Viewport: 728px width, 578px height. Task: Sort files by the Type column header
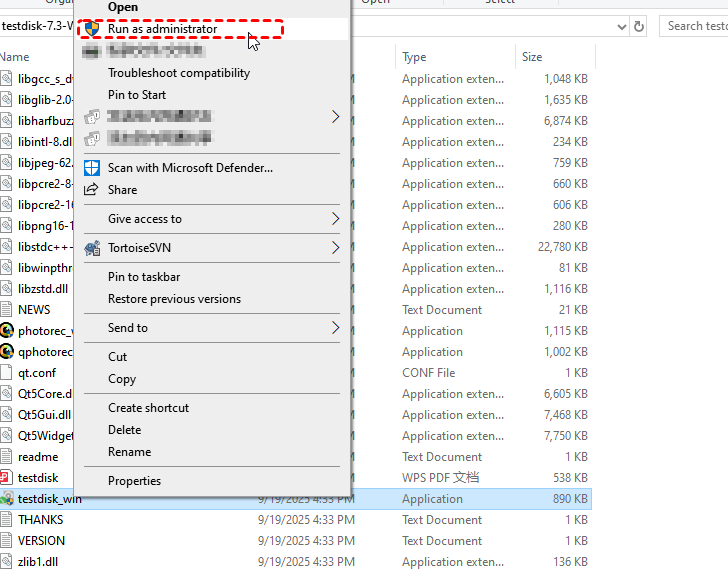pyautogui.click(x=414, y=57)
